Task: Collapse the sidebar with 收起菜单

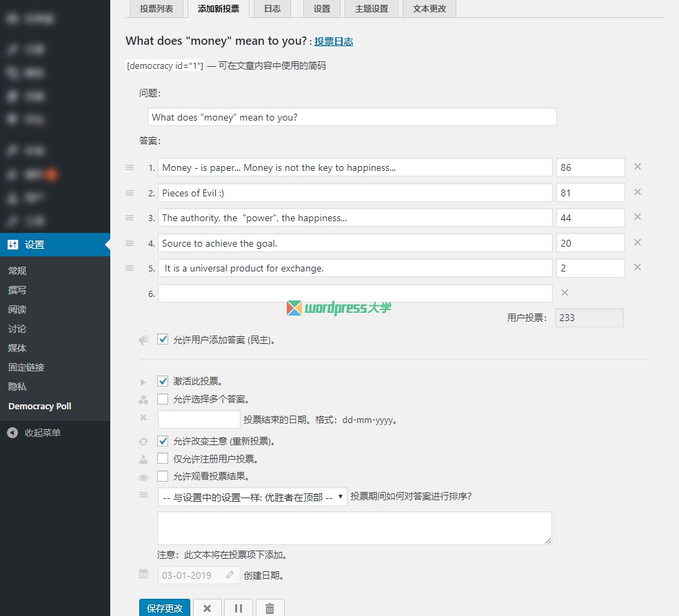Action: pos(34,433)
